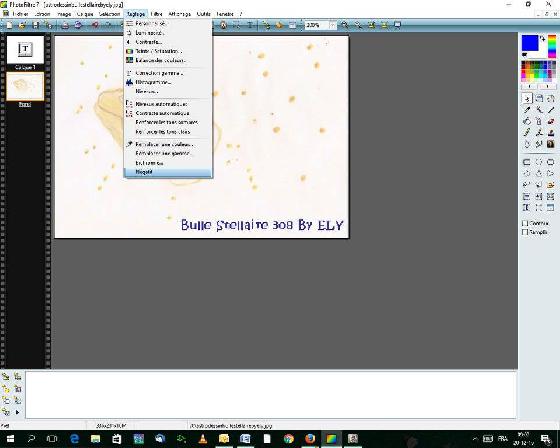The image size is (560, 448).
Task: Select the magic wand tool
Action: [539, 110]
